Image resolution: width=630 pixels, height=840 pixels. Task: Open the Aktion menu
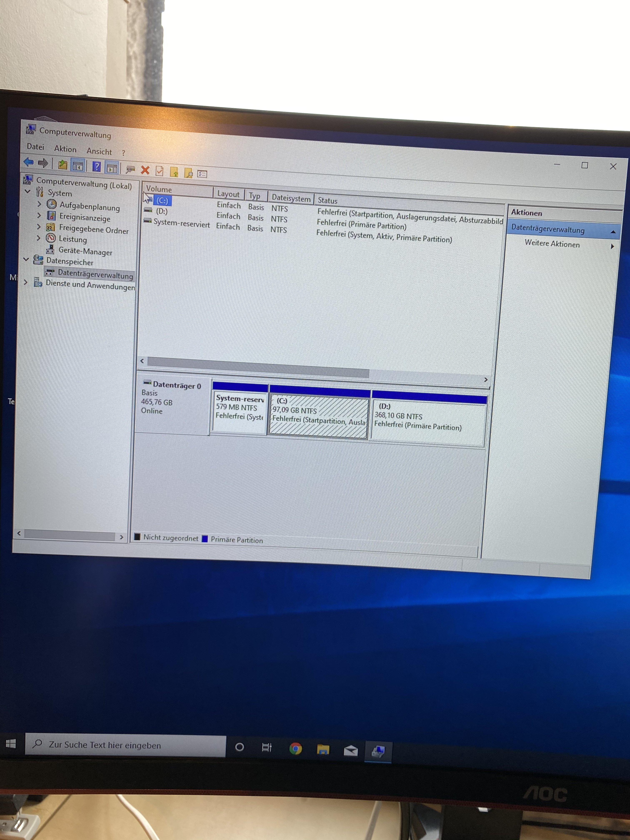point(65,149)
